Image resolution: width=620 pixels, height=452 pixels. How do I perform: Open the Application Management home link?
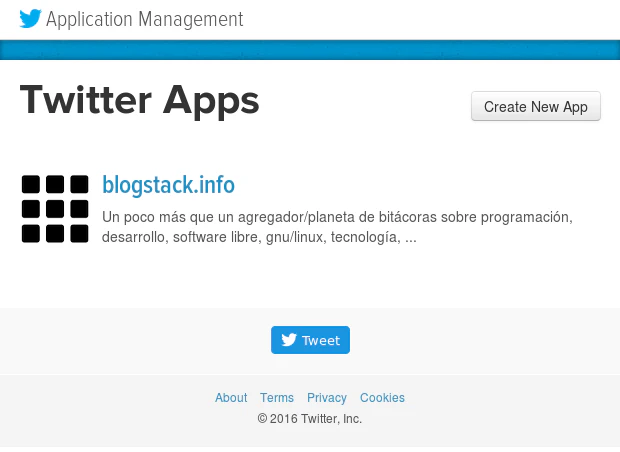click(144, 19)
